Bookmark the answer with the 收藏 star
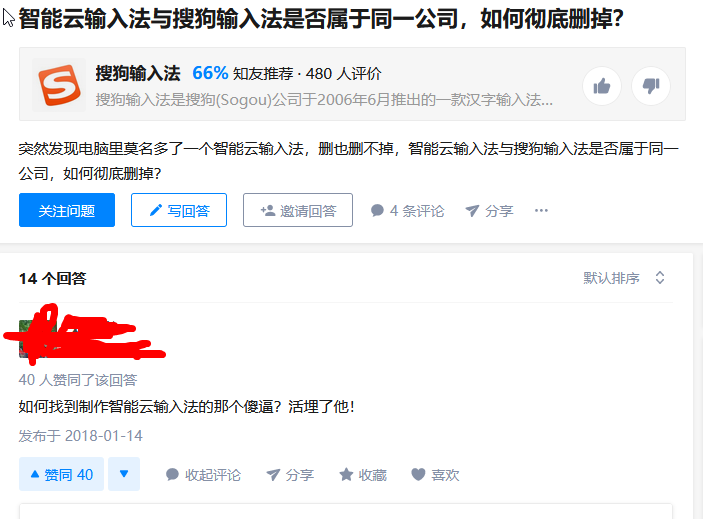 363,475
